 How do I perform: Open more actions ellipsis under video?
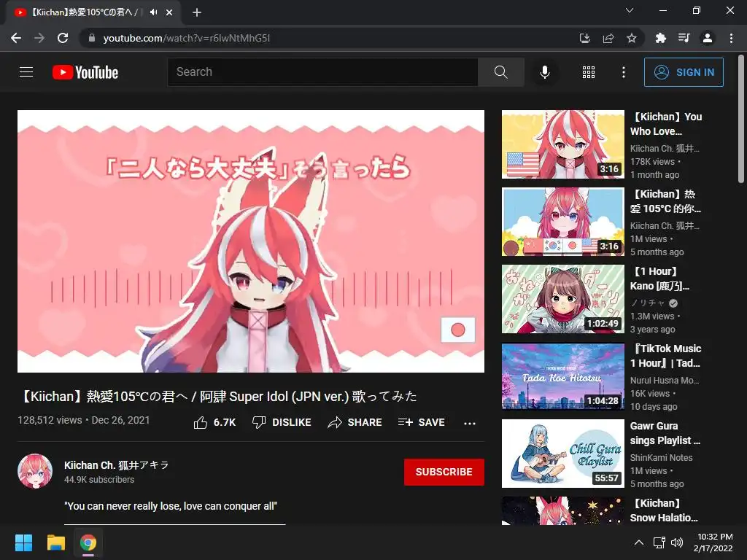tap(470, 423)
